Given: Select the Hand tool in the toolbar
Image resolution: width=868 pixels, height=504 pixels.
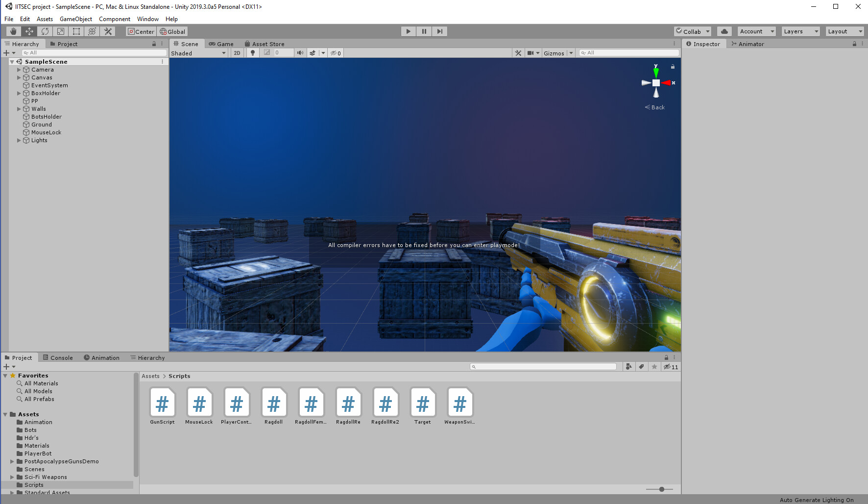Looking at the screenshot, I should pos(13,31).
